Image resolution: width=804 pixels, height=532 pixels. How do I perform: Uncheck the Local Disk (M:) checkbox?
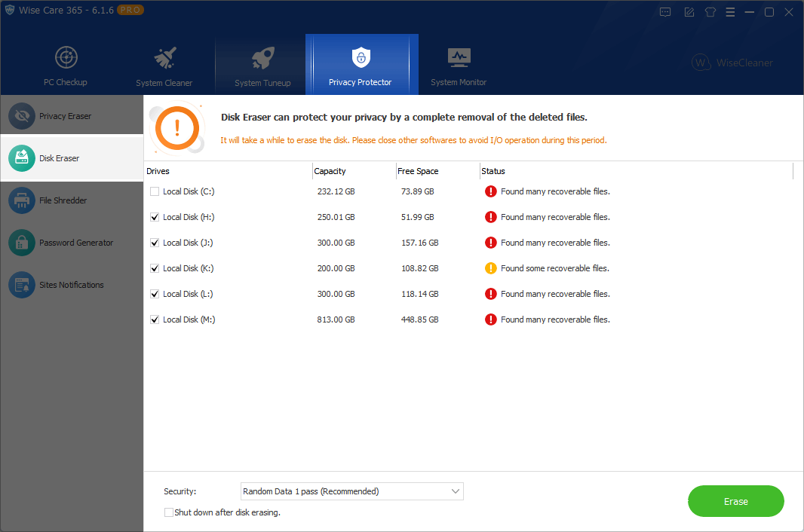(x=155, y=320)
